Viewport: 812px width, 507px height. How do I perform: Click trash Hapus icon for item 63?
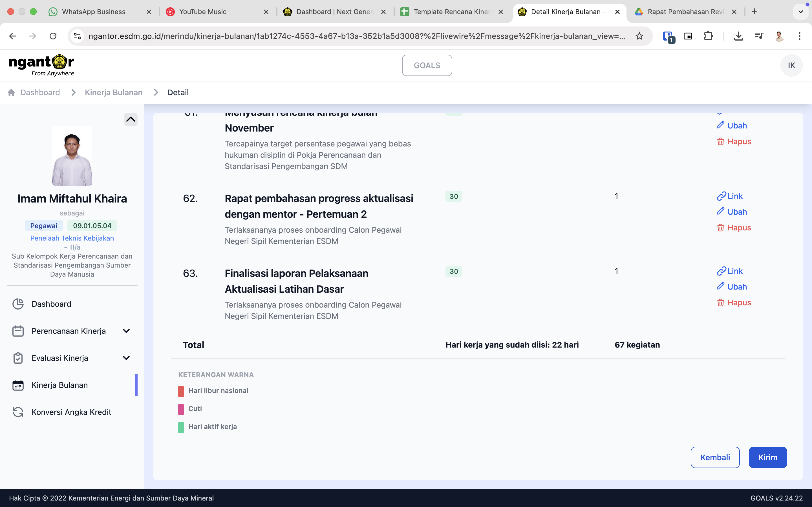[720, 303]
